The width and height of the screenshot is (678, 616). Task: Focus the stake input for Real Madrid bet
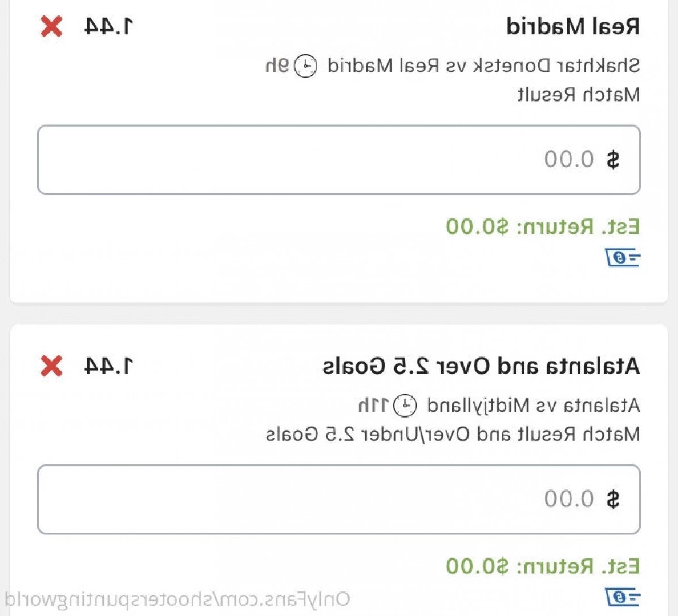[339, 160]
